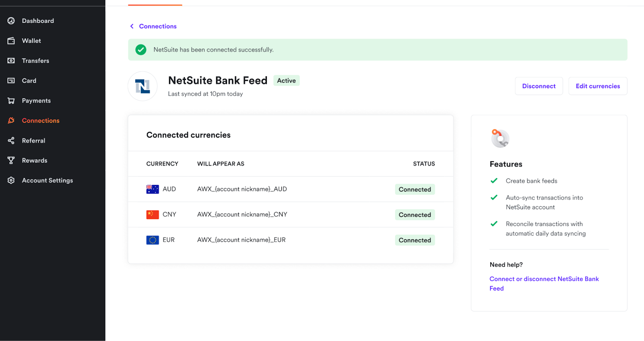
Task: Click the Referral share icon
Action: [11, 140]
